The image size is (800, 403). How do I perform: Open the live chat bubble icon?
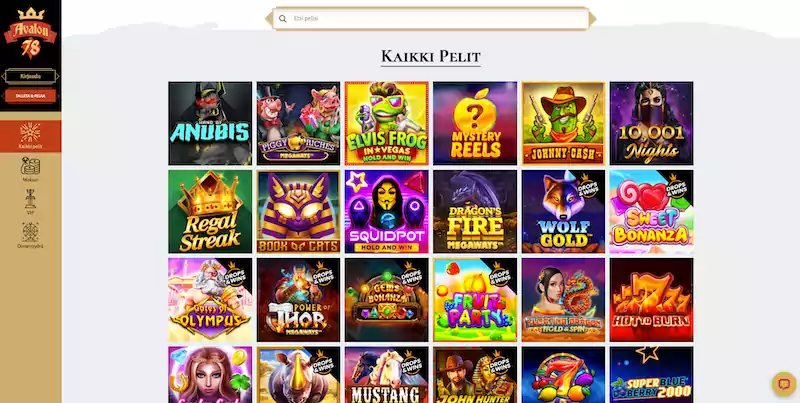(784, 384)
